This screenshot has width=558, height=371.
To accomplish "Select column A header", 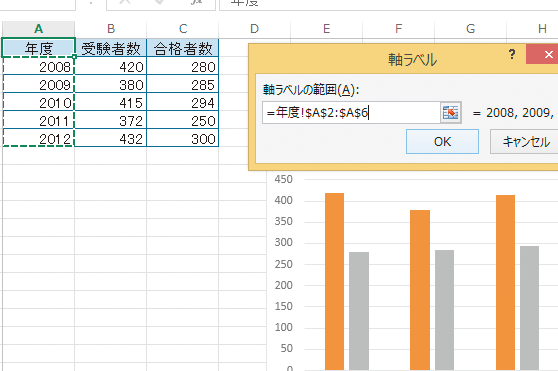I will 38,29.
